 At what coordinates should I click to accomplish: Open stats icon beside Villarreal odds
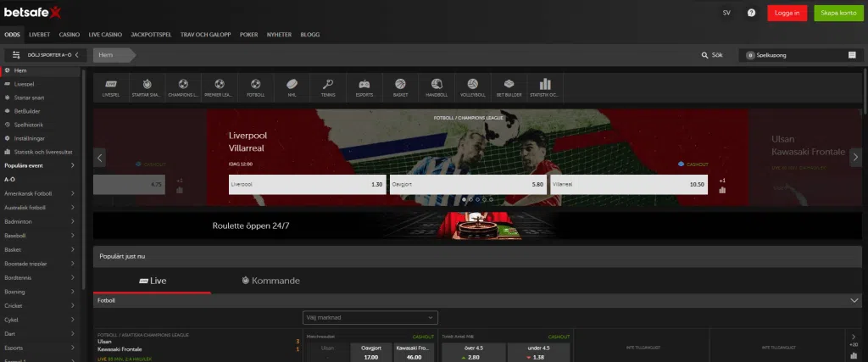[x=722, y=190]
